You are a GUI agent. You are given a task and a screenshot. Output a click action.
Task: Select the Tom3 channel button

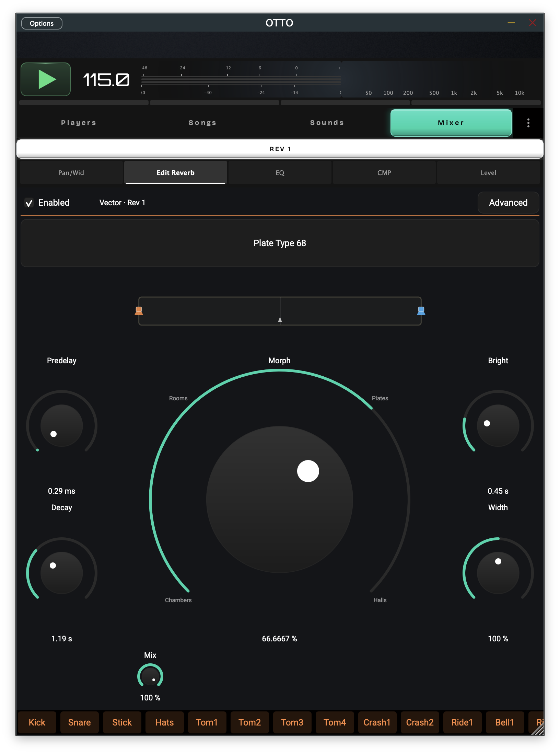tap(292, 722)
